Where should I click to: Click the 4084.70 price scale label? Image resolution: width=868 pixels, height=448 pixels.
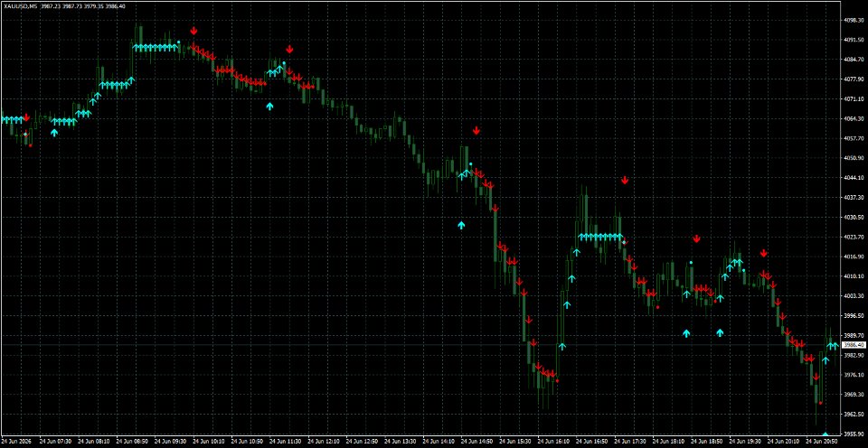[854, 60]
